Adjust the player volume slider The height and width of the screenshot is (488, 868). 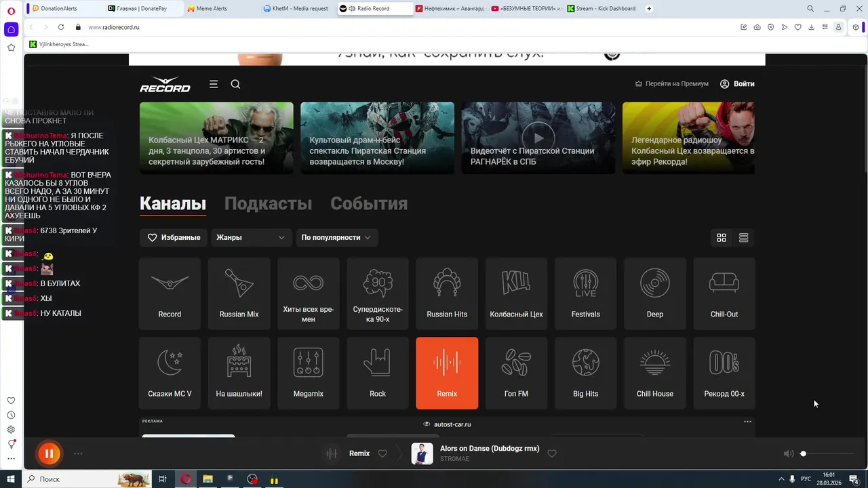tap(827, 453)
